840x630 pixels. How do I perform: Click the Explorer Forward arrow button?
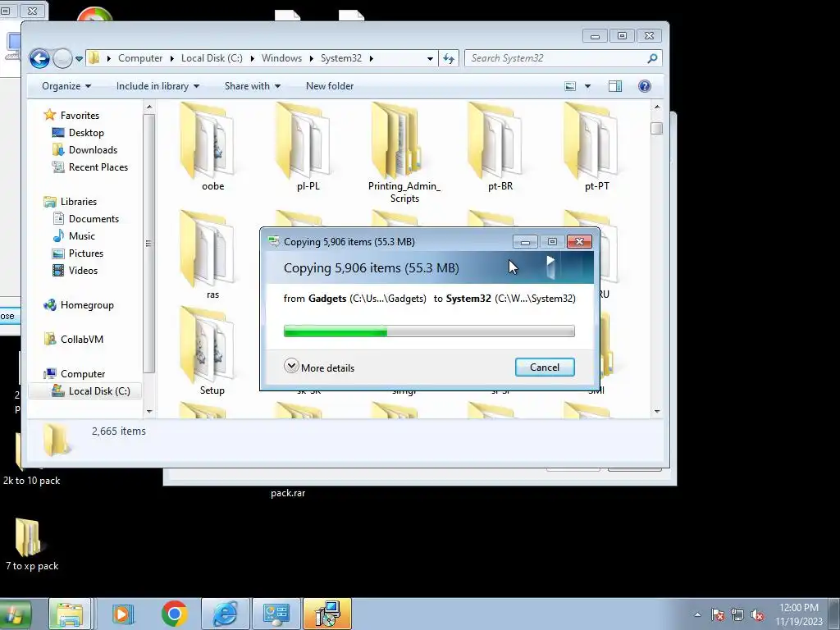click(x=62, y=58)
